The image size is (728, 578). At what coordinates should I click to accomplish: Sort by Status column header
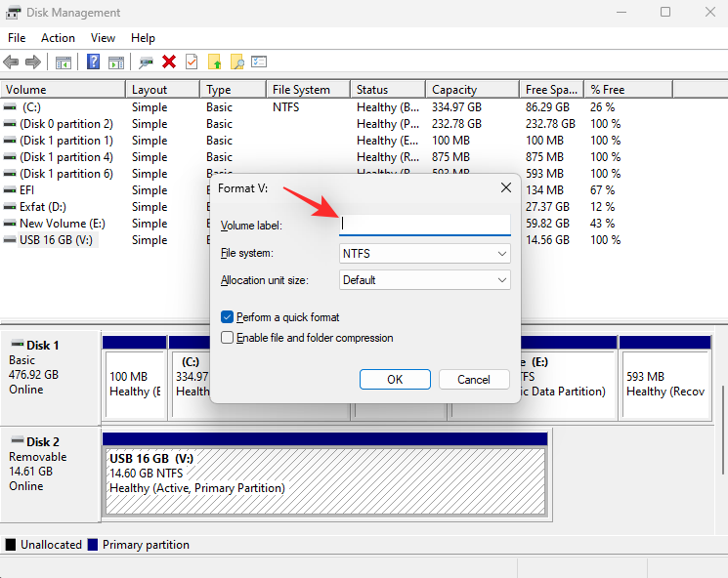[388, 90]
